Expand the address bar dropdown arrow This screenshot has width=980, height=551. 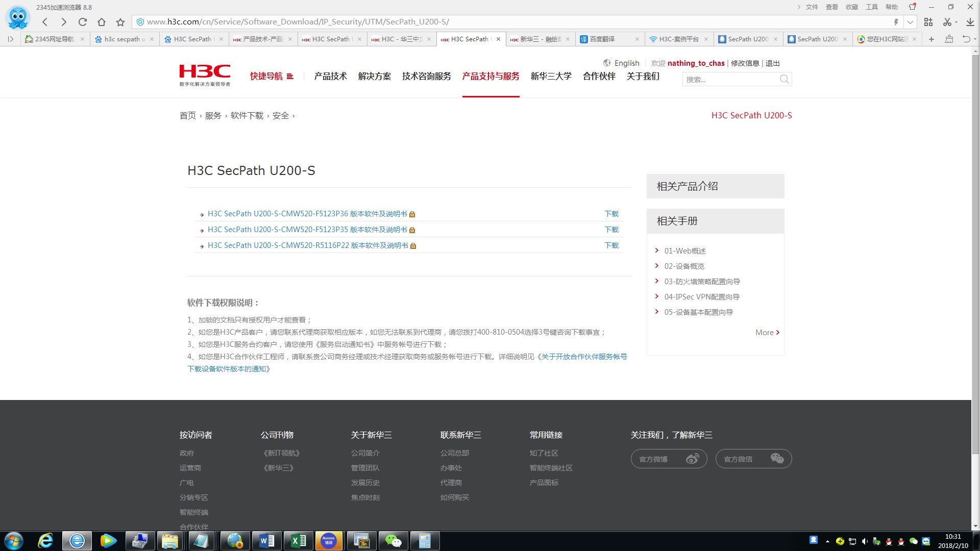click(x=910, y=22)
